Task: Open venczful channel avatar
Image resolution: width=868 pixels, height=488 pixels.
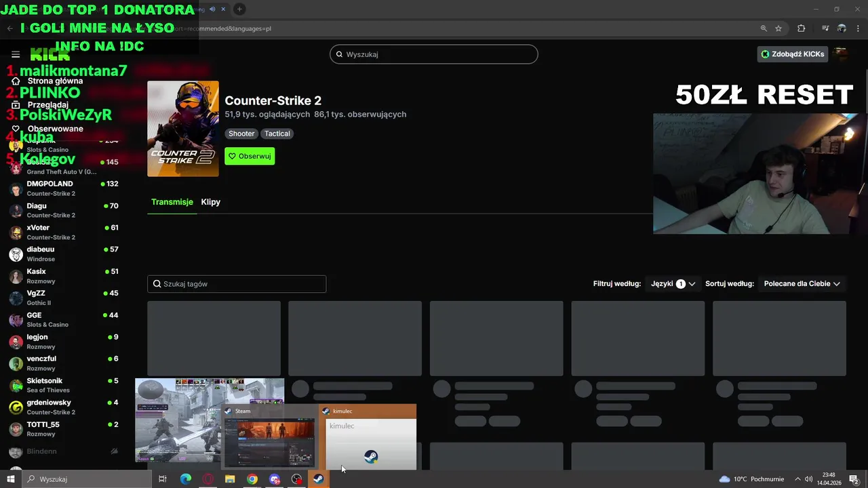Action: (x=16, y=363)
